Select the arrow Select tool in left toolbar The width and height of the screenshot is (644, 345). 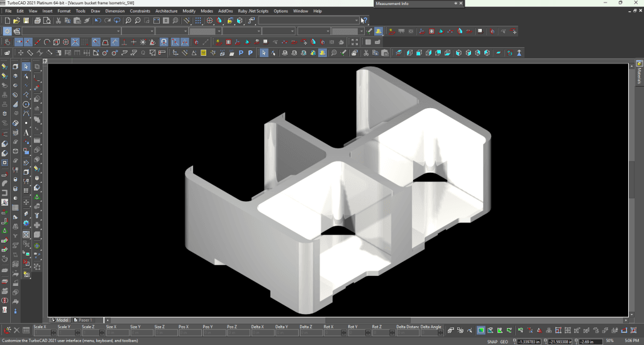pyautogui.click(x=26, y=67)
